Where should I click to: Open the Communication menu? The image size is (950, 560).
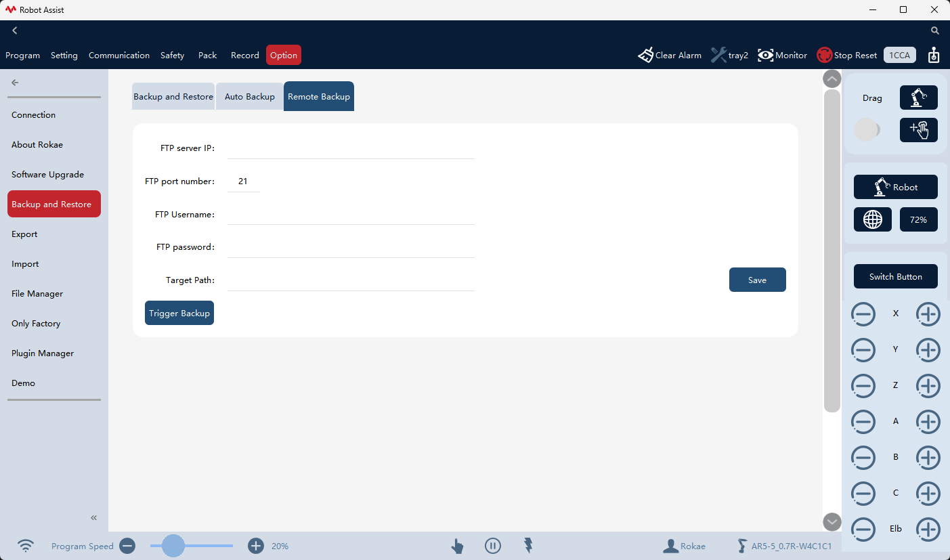pos(119,56)
